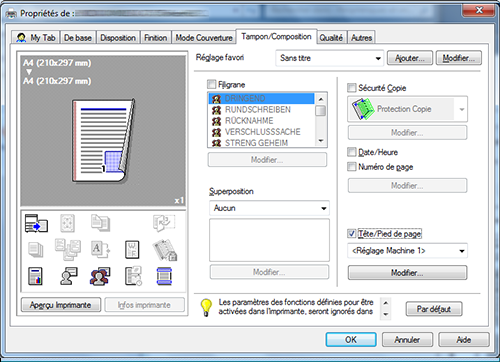Go to the Mode Couverture tab
Viewport: 500px width, 362px height.
click(x=204, y=38)
